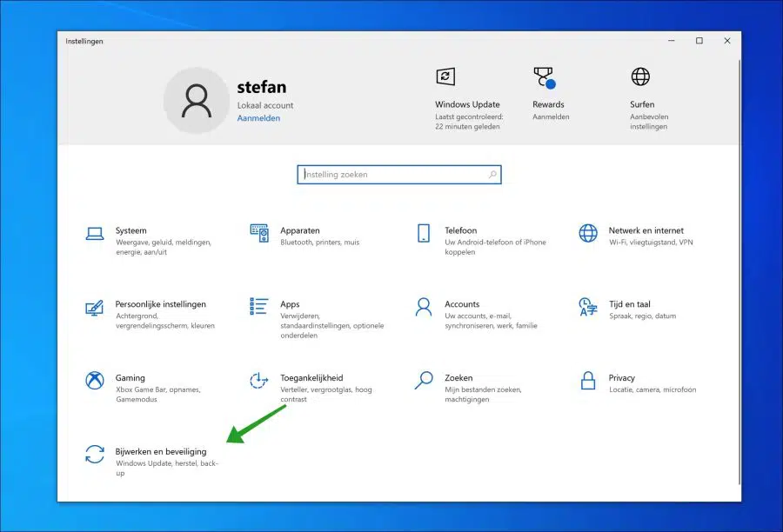Open the Toegankelijkheid icon
The width and height of the screenshot is (783, 532).
pos(258,380)
